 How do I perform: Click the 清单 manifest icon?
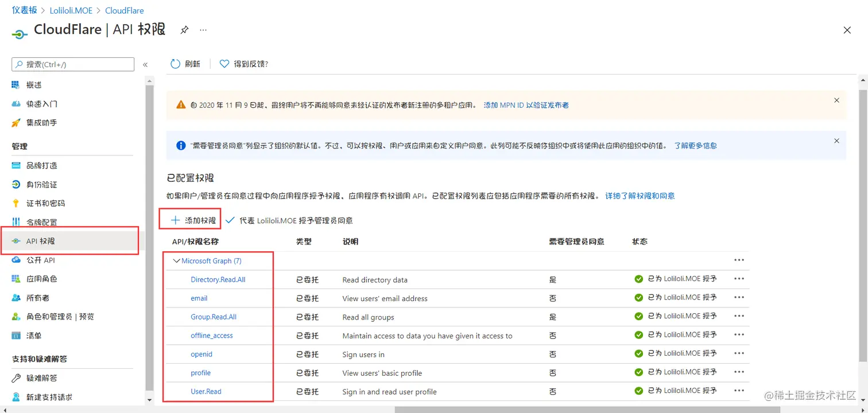pos(16,336)
